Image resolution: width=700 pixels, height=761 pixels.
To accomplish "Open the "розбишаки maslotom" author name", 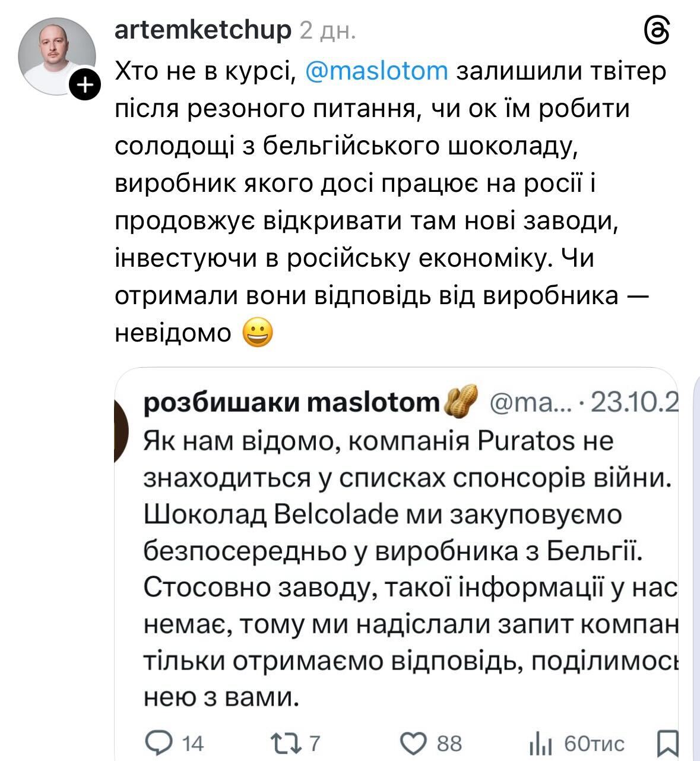I will [x=291, y=403].
